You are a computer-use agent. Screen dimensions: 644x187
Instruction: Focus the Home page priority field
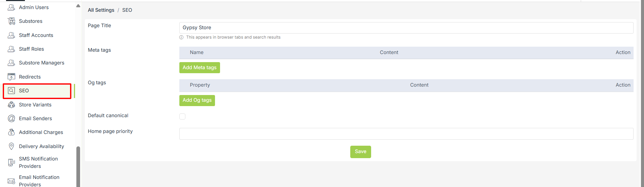coord(406,134)
